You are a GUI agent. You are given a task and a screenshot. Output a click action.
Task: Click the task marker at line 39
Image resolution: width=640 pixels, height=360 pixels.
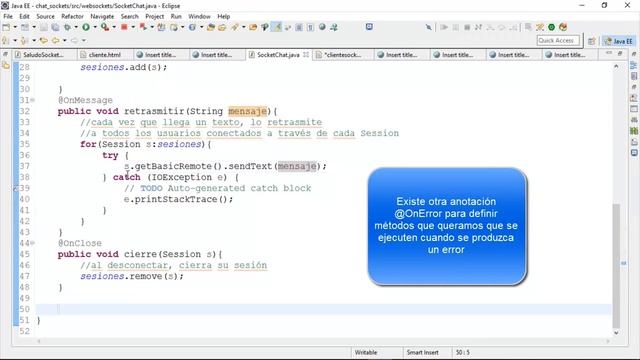tap(16, 188)
